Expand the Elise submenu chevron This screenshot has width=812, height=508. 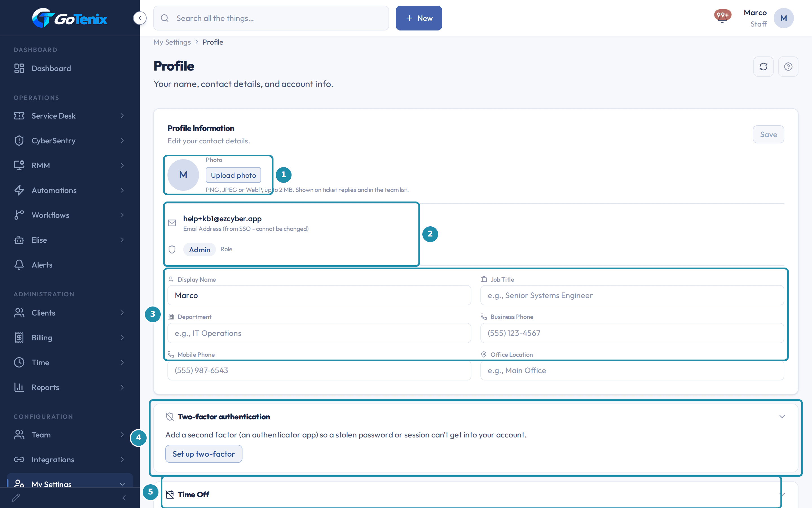pyautogui.click(x=122, y=240)
